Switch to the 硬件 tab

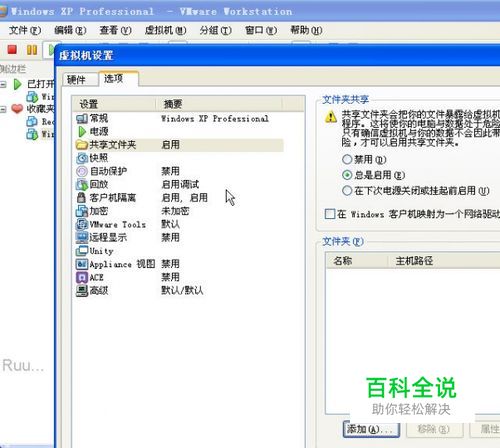tap(80, 80)
